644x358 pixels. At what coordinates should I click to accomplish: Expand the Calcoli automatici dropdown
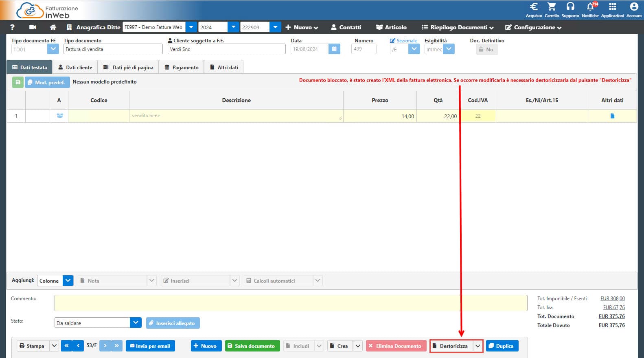(318, 281)
